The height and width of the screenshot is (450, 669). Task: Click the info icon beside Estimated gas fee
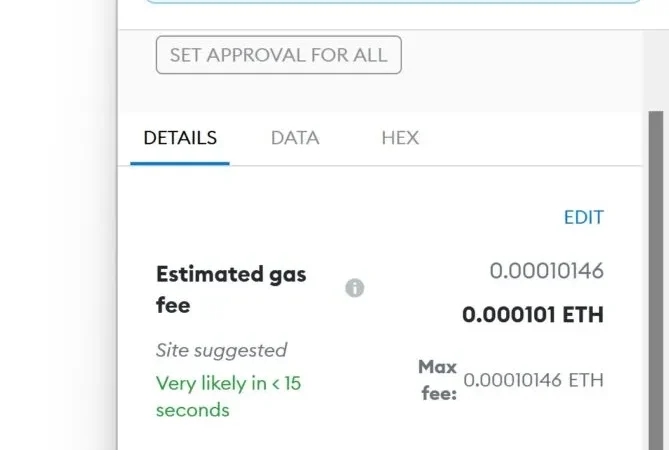[x=355, y=288]
